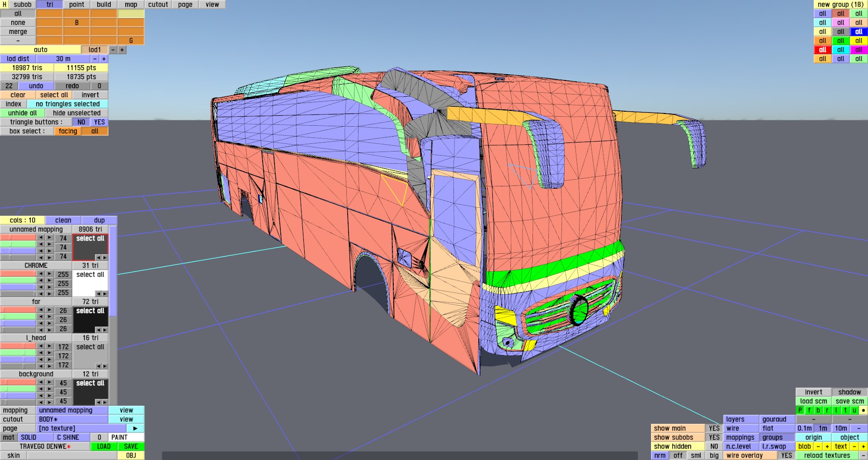Image resolution: width=868 pixels, height=460 pixels.
Task: Click the red 'all' group colour button
Action: (823, 50)
